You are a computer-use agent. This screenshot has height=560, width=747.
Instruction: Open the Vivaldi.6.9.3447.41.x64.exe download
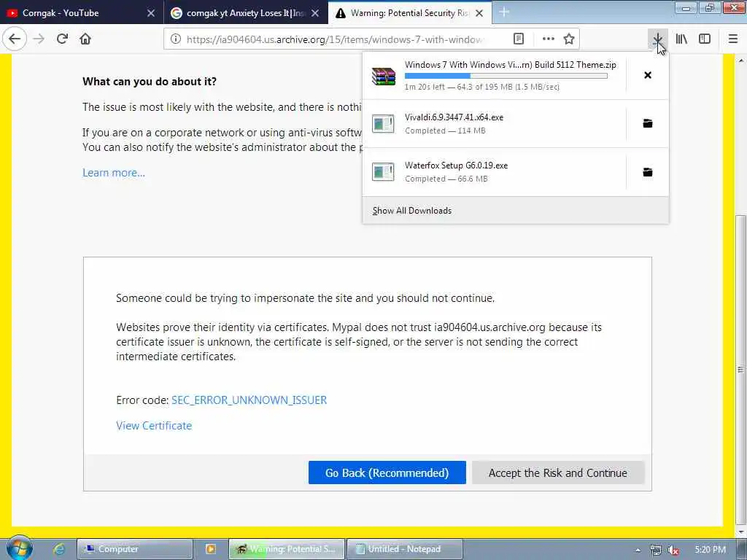[x=494, y=124]
